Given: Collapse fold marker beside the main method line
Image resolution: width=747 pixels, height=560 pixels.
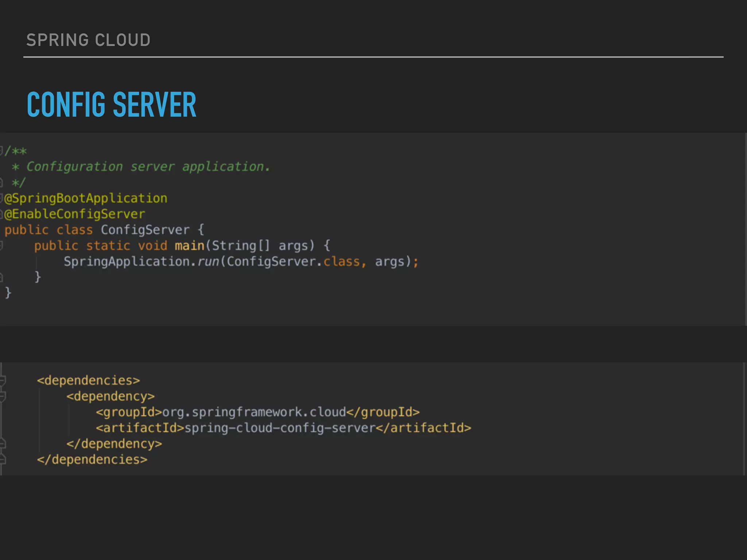Looking at the screenshot, I should (x=1, y=246).
